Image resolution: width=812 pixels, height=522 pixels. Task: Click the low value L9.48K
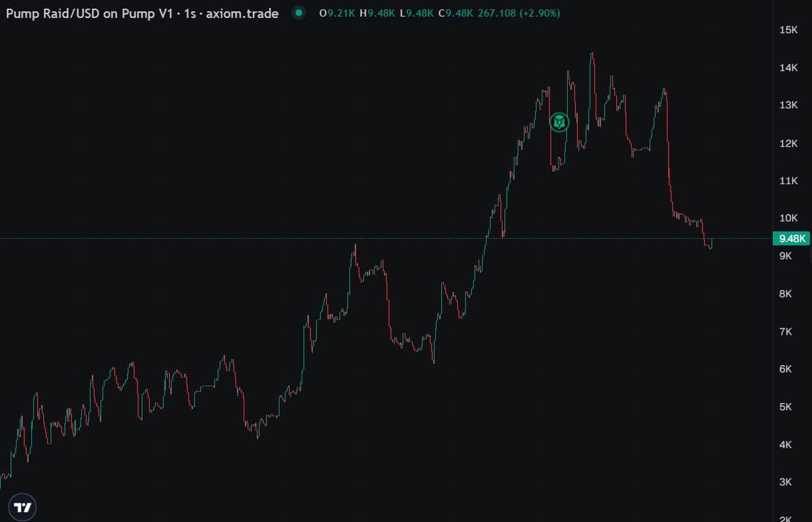tap(418, 14)
